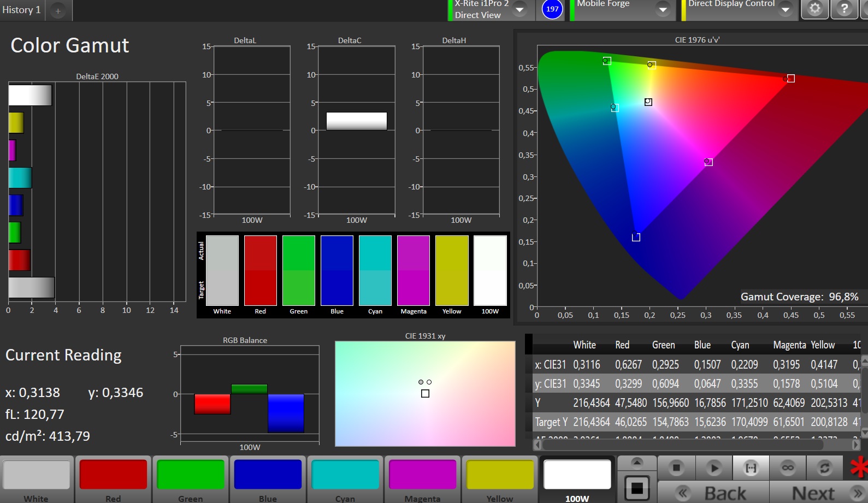Click the refresh cycle arrows icon

point(824,468)
